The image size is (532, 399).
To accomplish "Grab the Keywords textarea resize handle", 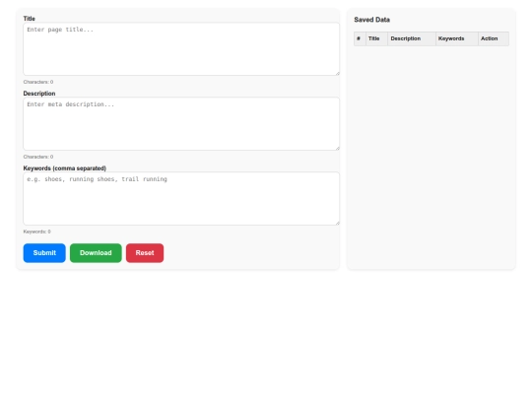I will click(337, 223).
